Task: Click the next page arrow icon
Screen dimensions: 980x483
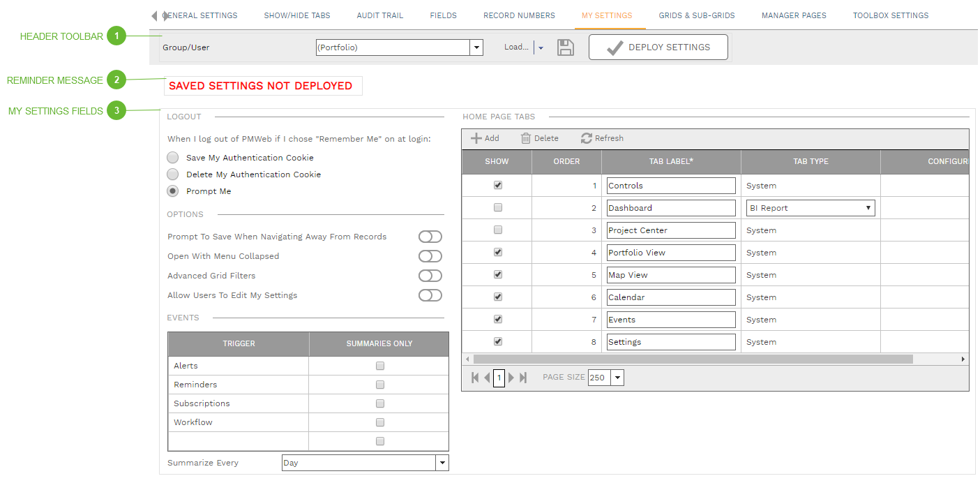Action: point(512,377)
